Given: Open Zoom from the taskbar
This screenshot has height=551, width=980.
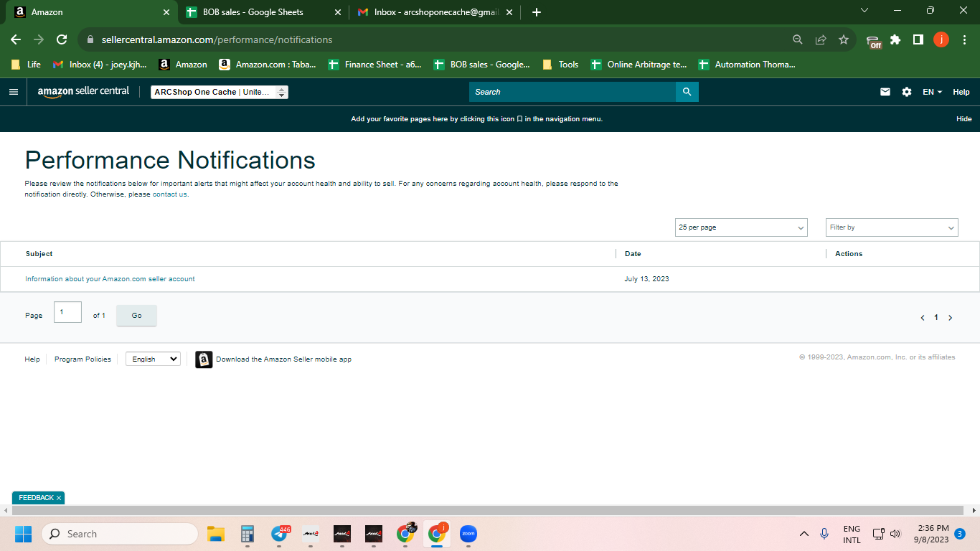Looking at the screenshot, I should [468, 534].
